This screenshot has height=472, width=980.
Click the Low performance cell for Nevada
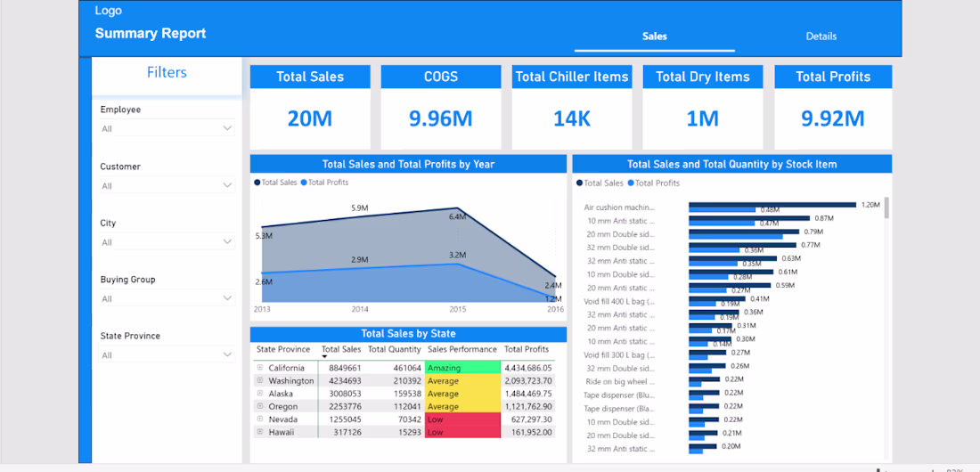tap(462, 419)
